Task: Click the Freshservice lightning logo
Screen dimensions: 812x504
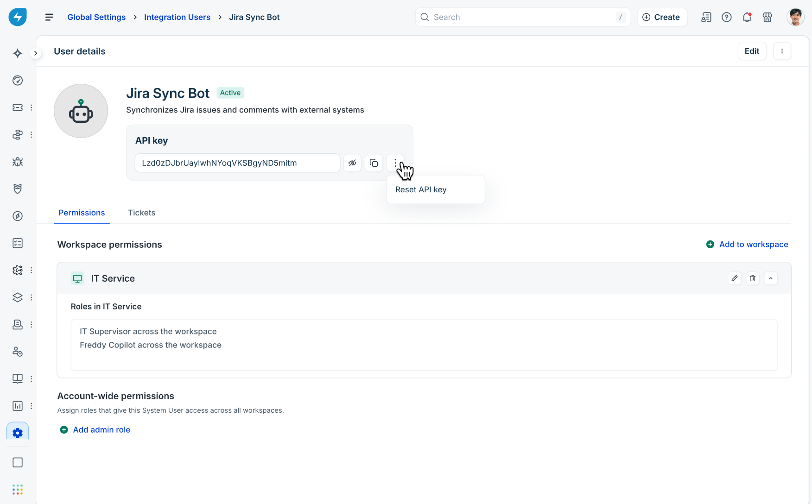Action: 18,17
